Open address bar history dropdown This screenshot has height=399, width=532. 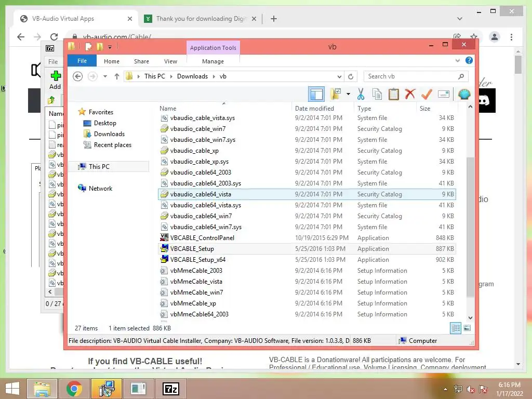(x=339, y=76)
